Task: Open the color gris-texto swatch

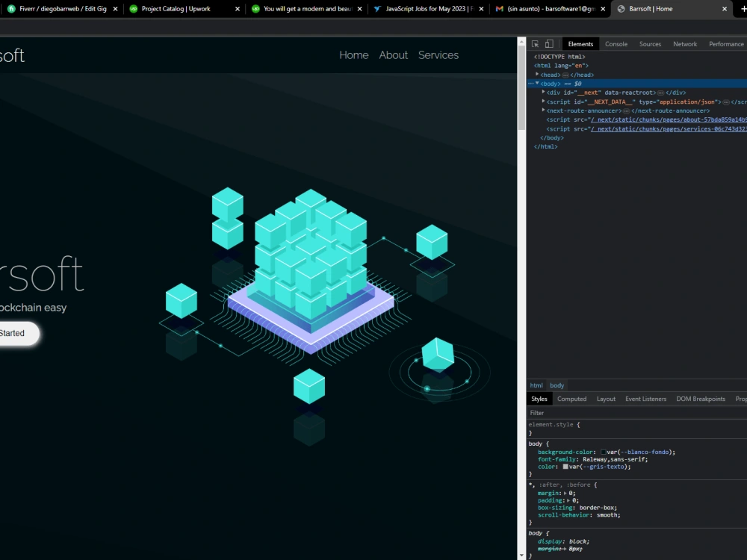Action: coord(565,467)
